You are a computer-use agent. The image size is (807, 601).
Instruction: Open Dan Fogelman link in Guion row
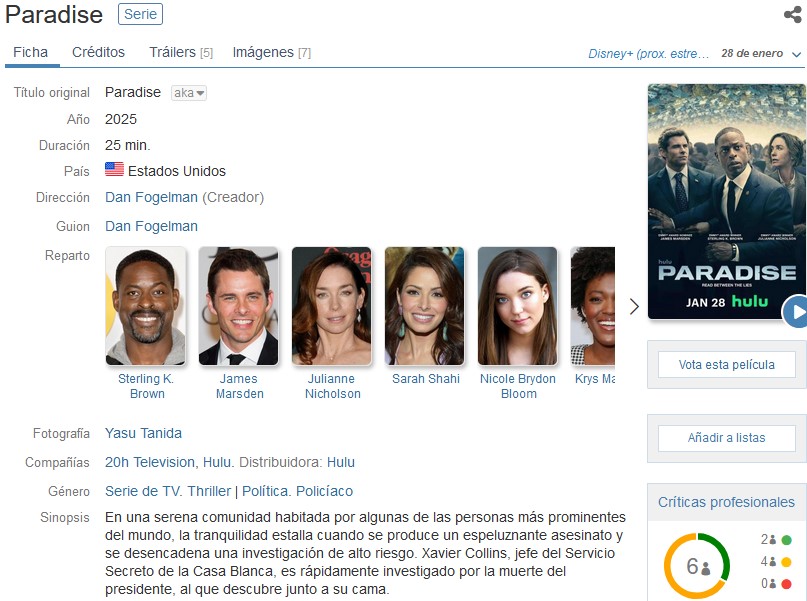click(x=151, y=226)
